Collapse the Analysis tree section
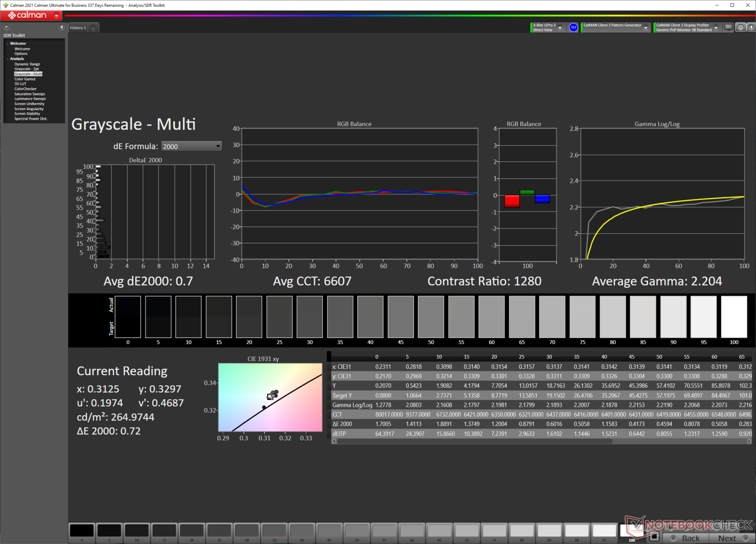 [x=7, y=59]
